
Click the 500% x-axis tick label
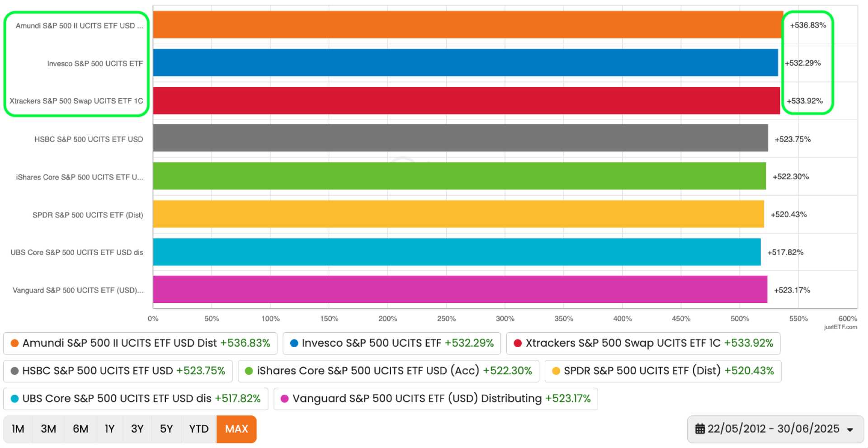pyautogui.click(x=740, y=319)
